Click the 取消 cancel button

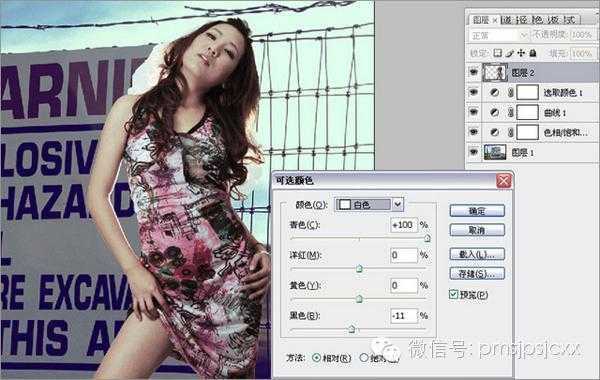click(x=477, y=230)
